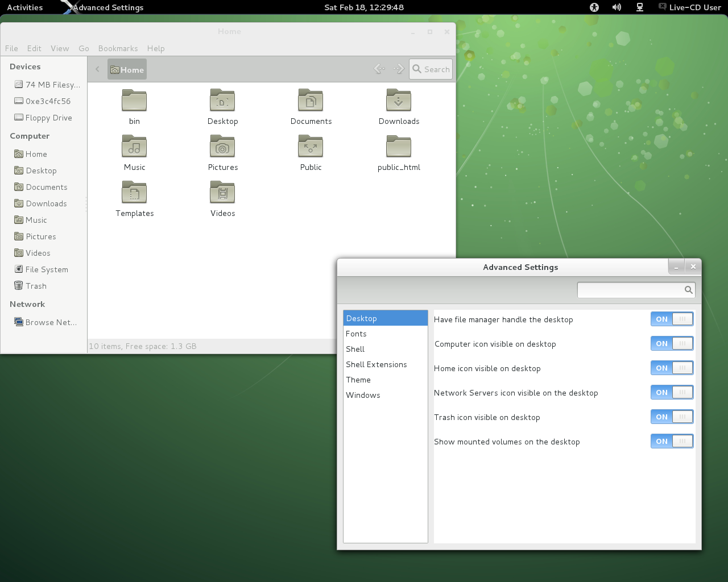728x582 pixels.
Task: Select Windows category in Advanced Settings
Action: click(386, 395)
